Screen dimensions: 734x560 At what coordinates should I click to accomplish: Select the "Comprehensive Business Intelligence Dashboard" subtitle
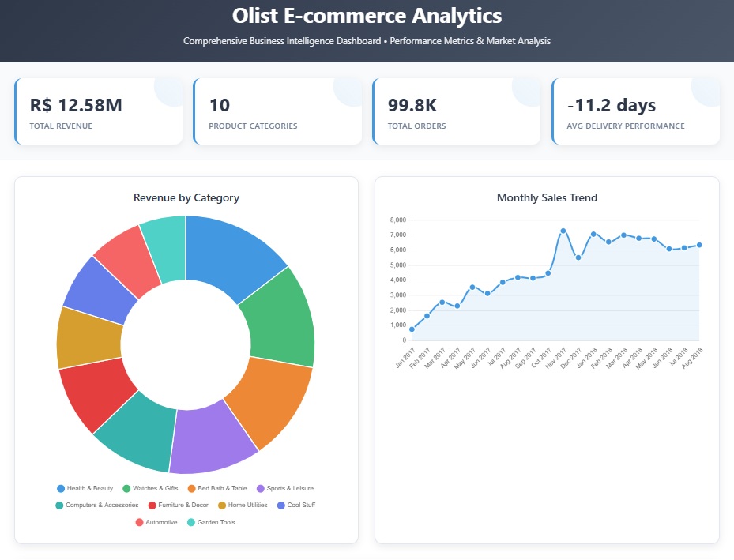click(x=282, y=41)
